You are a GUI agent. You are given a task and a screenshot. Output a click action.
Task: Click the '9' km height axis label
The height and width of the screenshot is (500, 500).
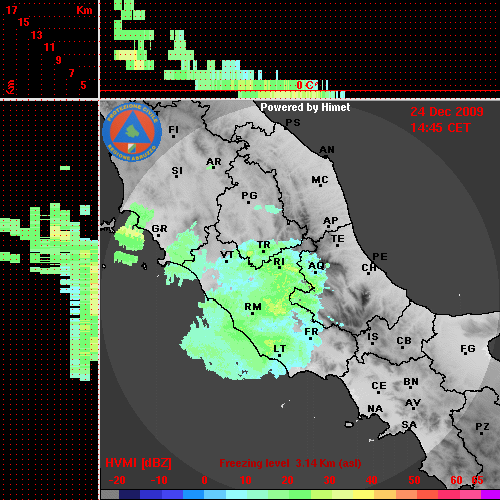(x=58, y=60)
